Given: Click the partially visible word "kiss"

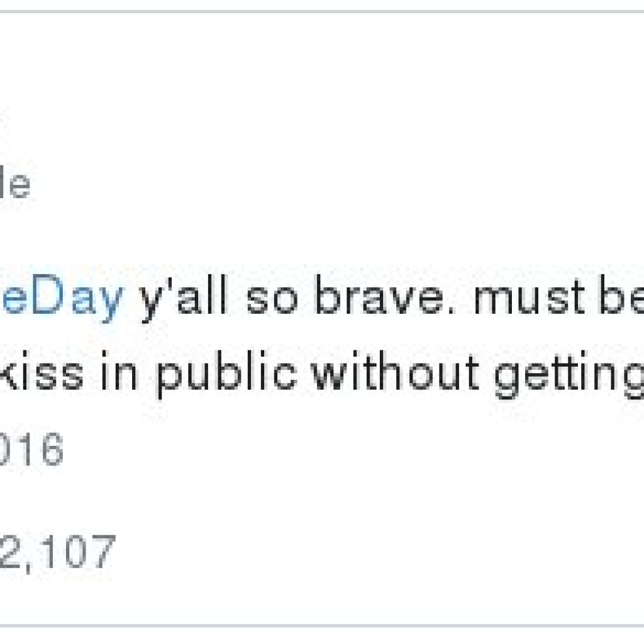Looking at the screenshot, I should point(42,370).
